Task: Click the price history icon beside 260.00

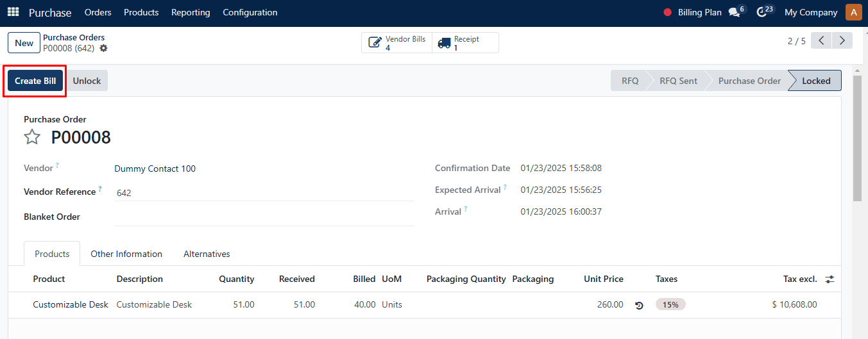Action: 639,305
